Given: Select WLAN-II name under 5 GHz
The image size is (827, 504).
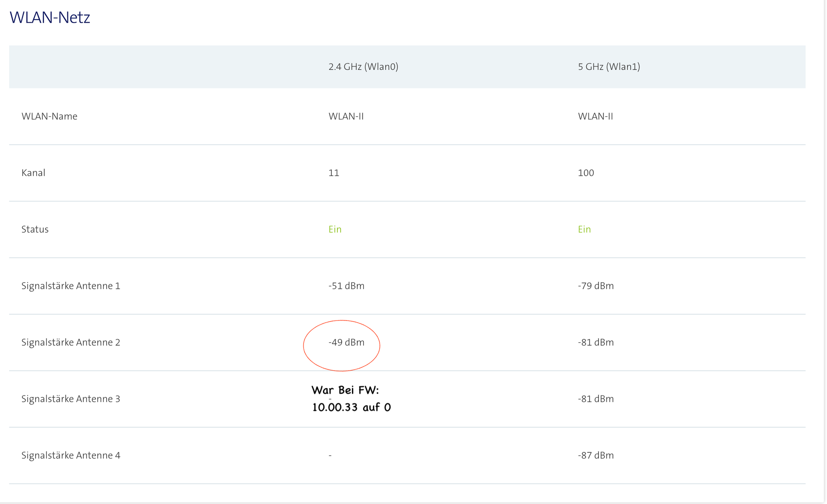Looking at the screenshot, I should point(595,116).
